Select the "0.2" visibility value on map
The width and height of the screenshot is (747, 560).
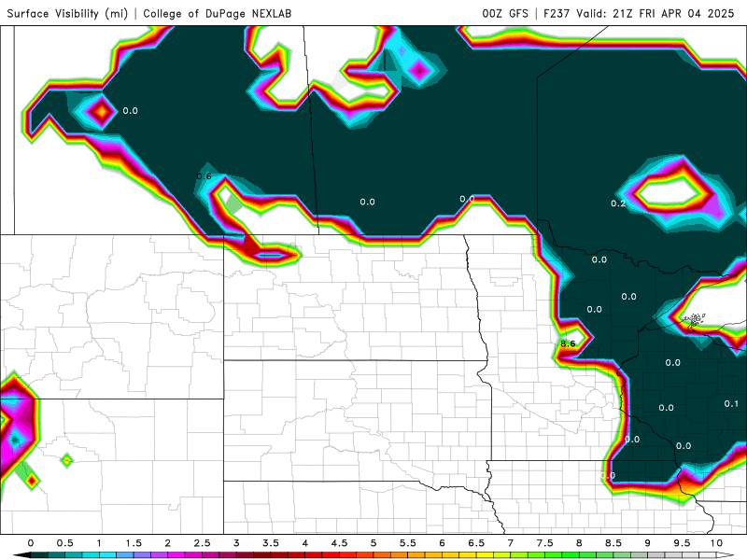618,203
